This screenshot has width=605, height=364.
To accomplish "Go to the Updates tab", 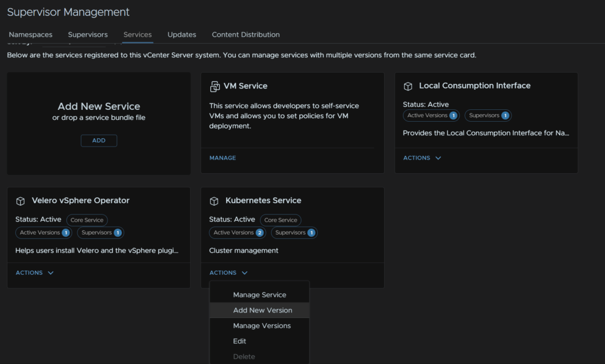I will pyautogui.click(x=182, y=35).
